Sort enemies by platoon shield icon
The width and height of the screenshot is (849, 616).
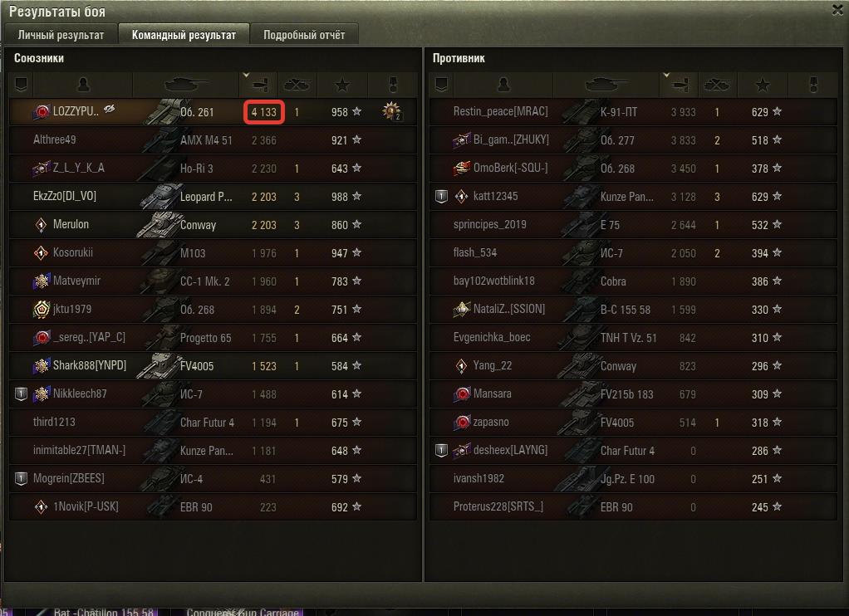point(442,85)
